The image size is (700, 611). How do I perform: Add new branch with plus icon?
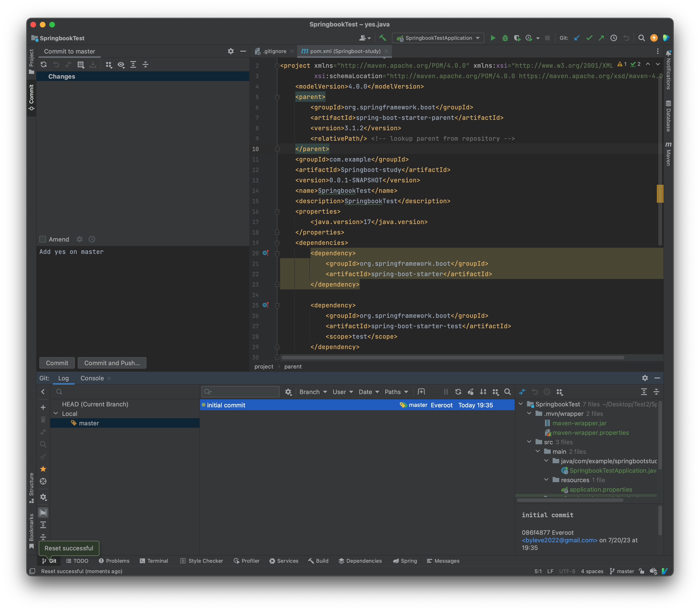click(43, 407)
